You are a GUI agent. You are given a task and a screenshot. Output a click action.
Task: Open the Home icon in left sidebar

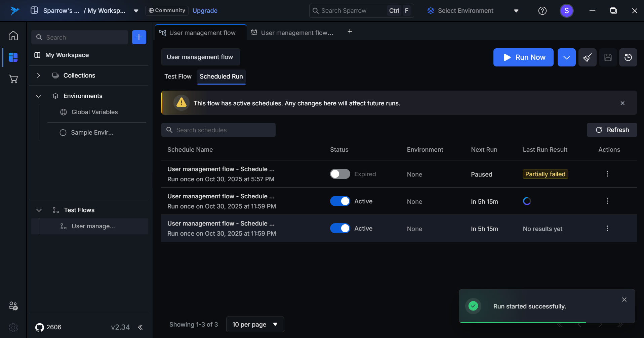click(13, 36)
